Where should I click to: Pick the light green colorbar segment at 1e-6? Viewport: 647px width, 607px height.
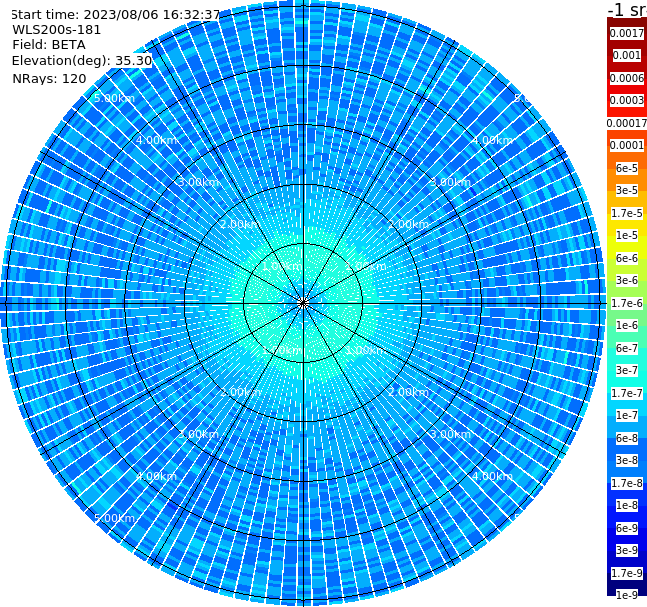coord(627,325)
